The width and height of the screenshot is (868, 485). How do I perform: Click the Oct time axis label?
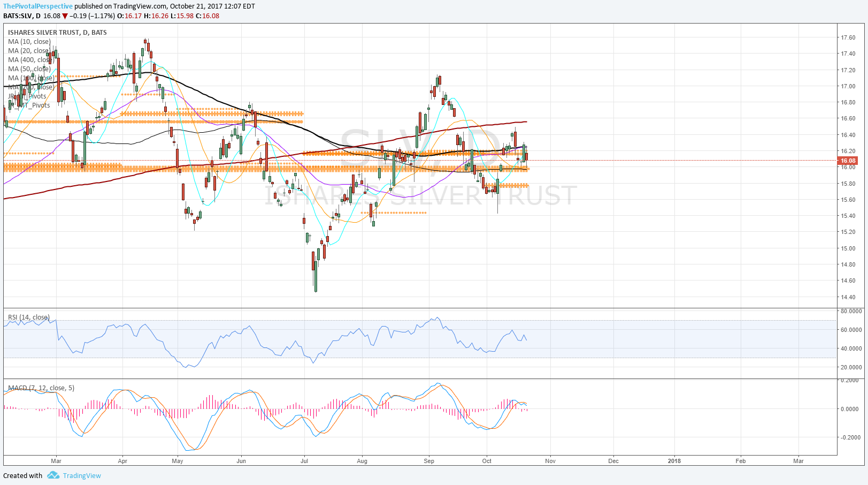pyautogui.click(x=487, y=461)
